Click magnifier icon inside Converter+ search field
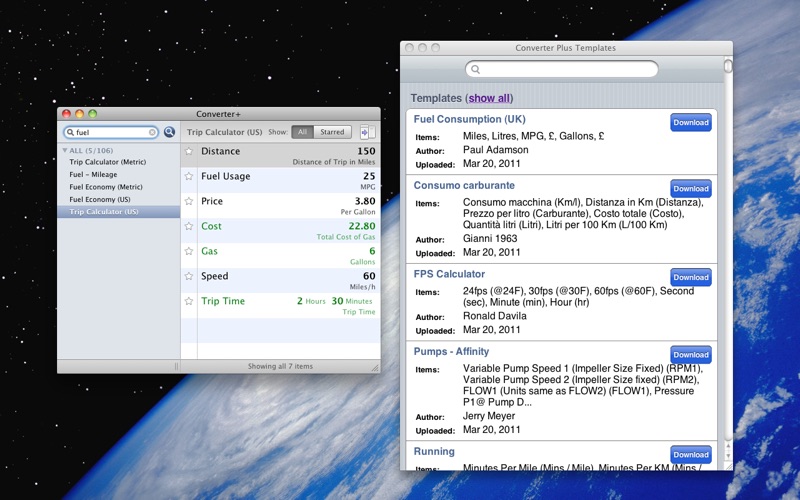The width and height of the screenshot is (800, 500). (70, 132)
